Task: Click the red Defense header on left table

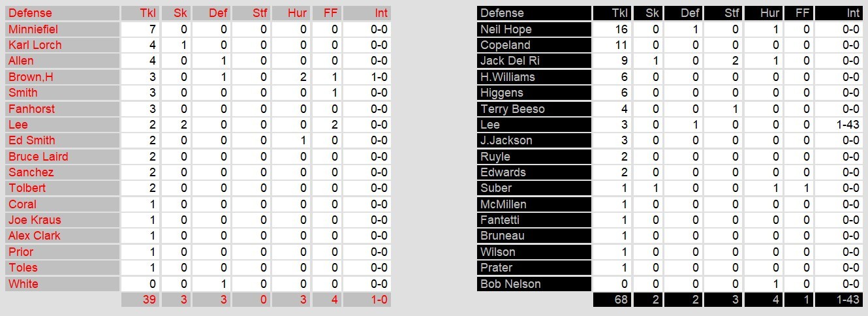Action: click(x=30, y=13)
